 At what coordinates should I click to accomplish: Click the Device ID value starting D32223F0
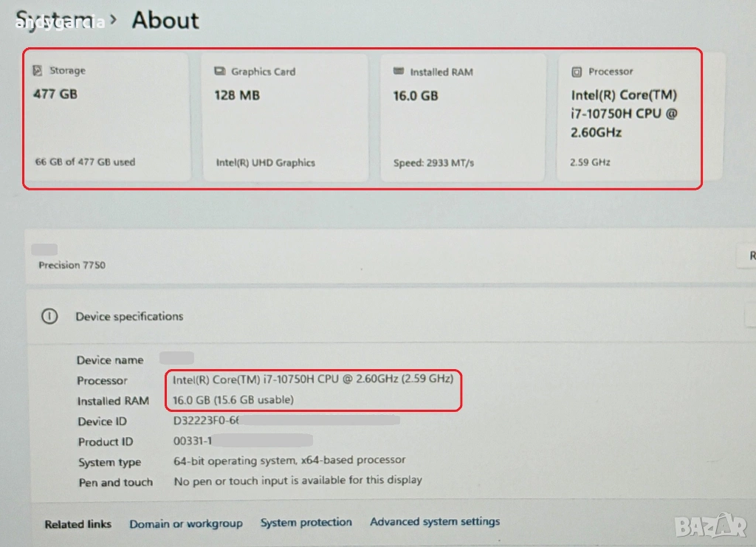[207, 421]
